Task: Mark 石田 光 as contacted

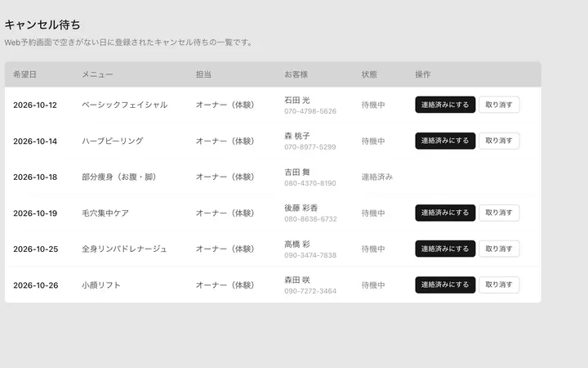Action: pyautogui.click(x=445, y=105)
